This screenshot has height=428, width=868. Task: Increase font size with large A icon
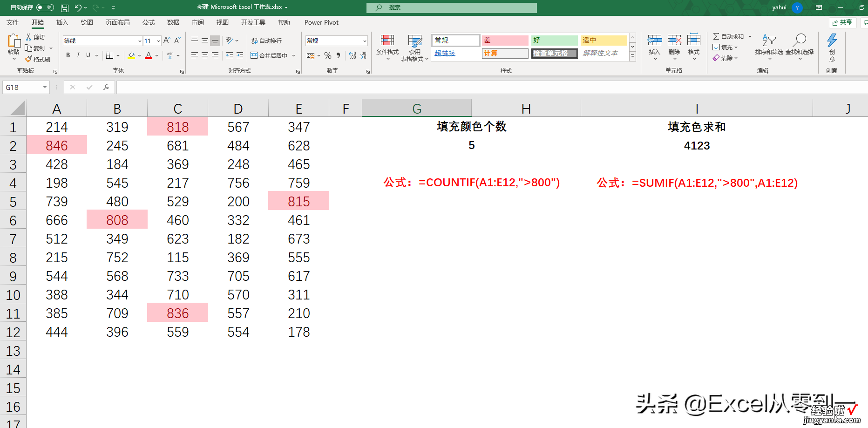(x=167, y=41)
